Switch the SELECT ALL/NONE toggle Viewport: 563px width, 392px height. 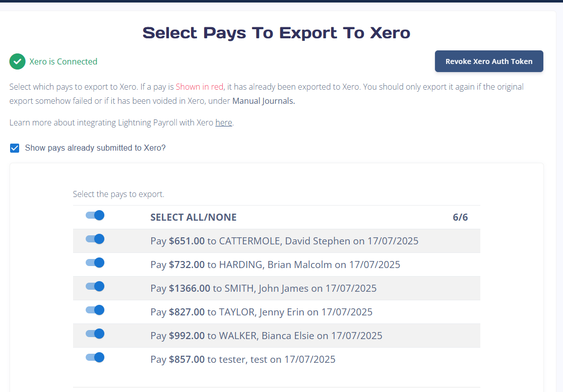point(94,215)
